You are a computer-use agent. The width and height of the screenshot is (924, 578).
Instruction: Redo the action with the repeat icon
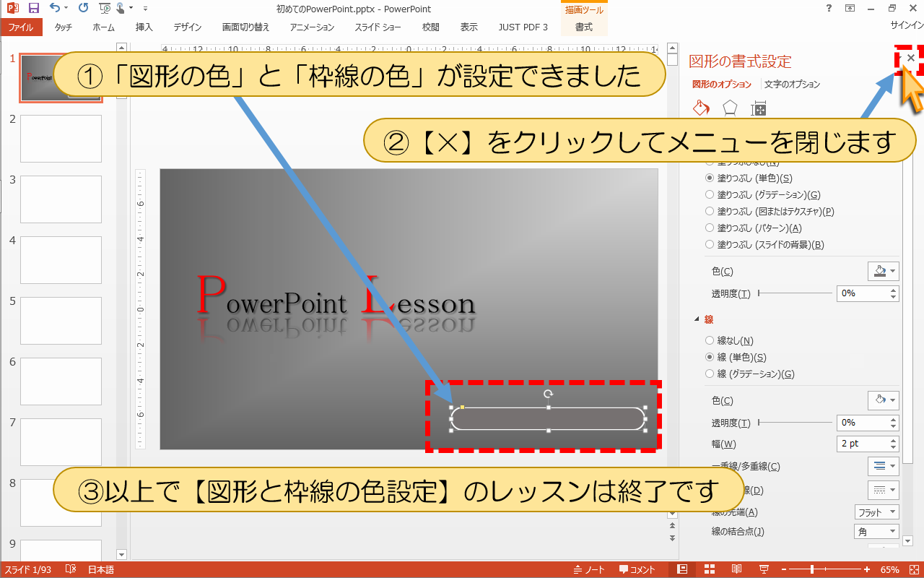point(82,9)
